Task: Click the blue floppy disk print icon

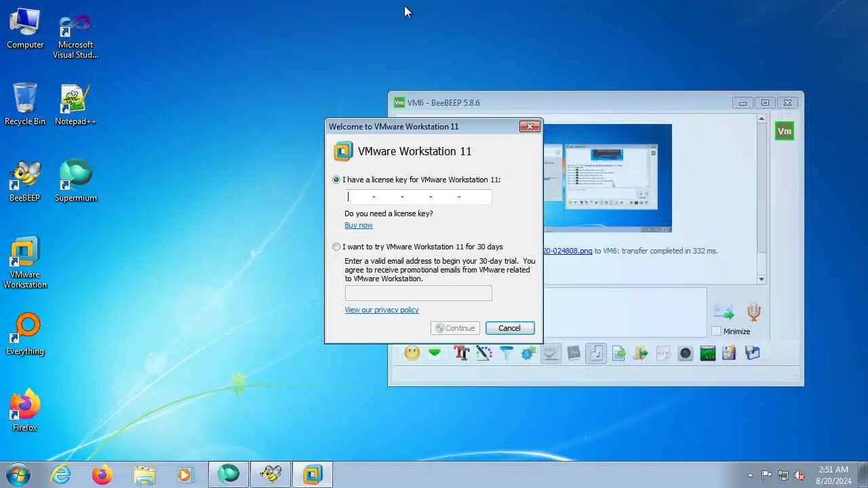Action: click(x=752, y=353)
